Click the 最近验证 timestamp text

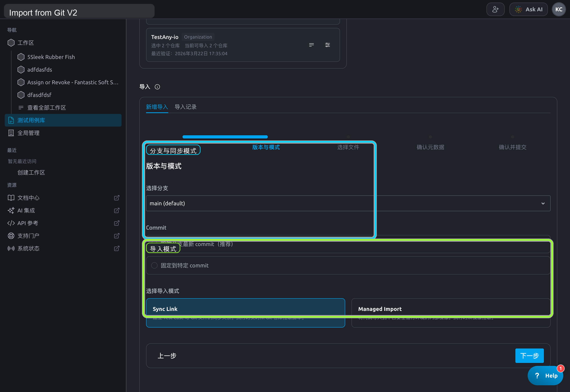[x=189, y=54]
